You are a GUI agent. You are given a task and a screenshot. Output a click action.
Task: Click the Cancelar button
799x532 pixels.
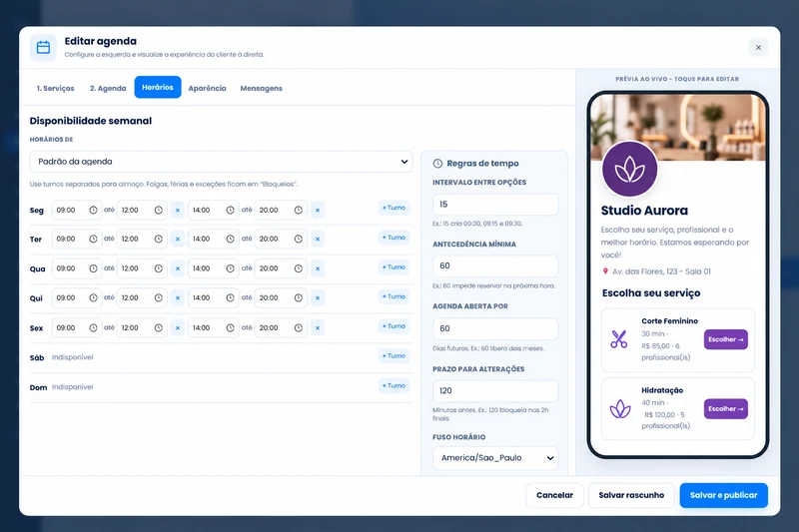click(x=554, y=495)
